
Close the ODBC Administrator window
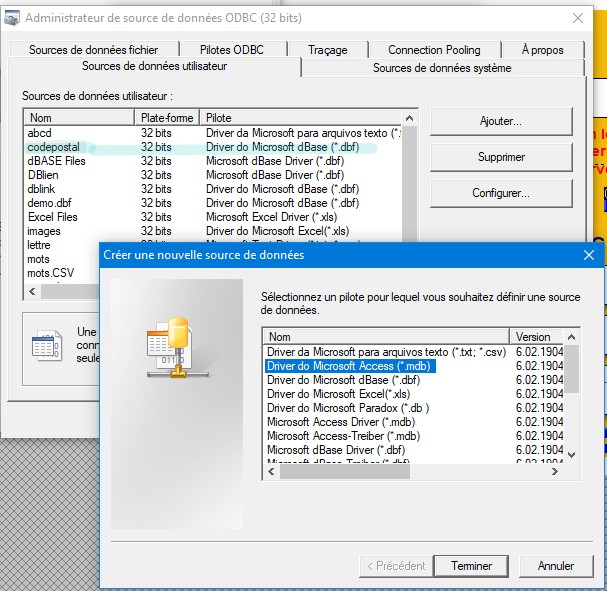point(578,18)
